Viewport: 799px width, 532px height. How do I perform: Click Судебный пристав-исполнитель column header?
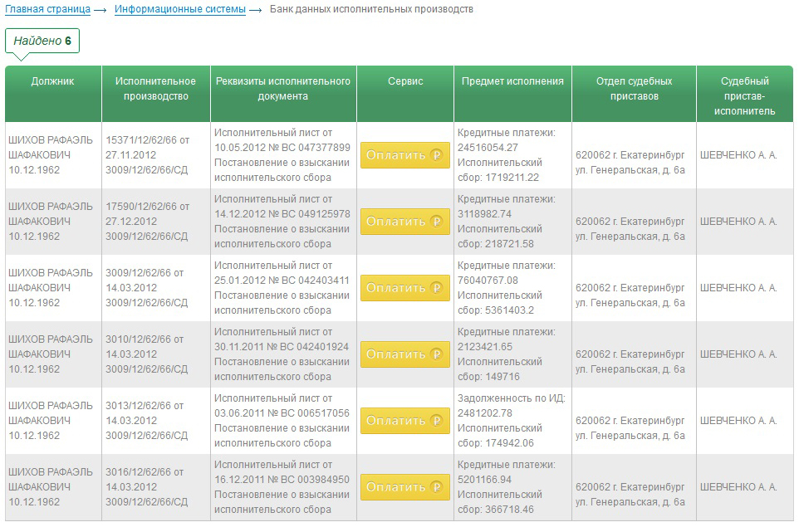(744, 95)
